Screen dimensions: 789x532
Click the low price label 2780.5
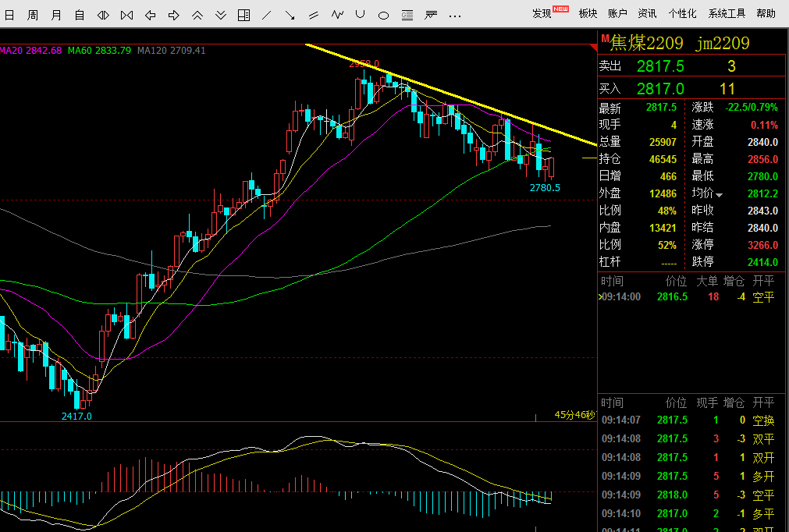(545, 187)
